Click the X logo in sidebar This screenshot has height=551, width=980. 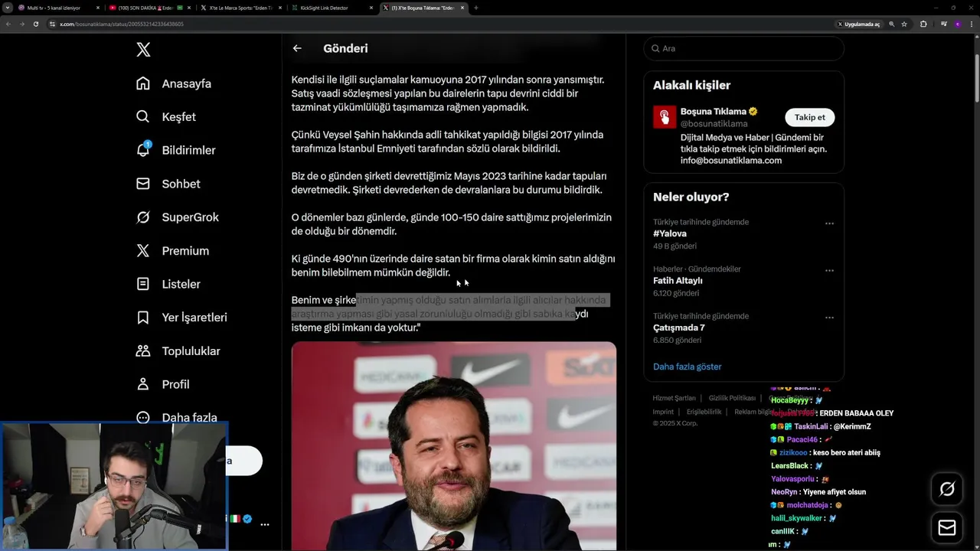coord(143,50)
